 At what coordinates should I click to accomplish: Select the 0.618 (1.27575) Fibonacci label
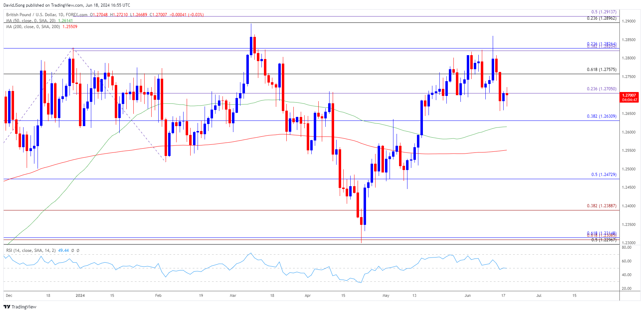point(602,70)
